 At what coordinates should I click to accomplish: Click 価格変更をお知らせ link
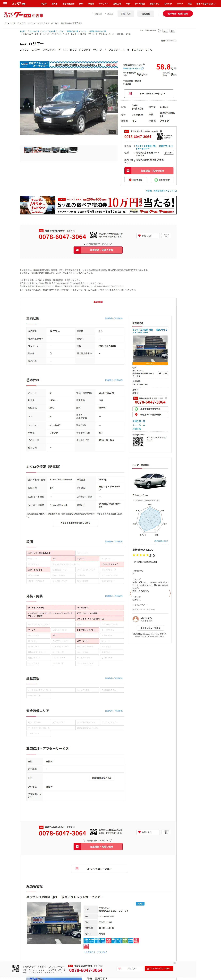133,68
